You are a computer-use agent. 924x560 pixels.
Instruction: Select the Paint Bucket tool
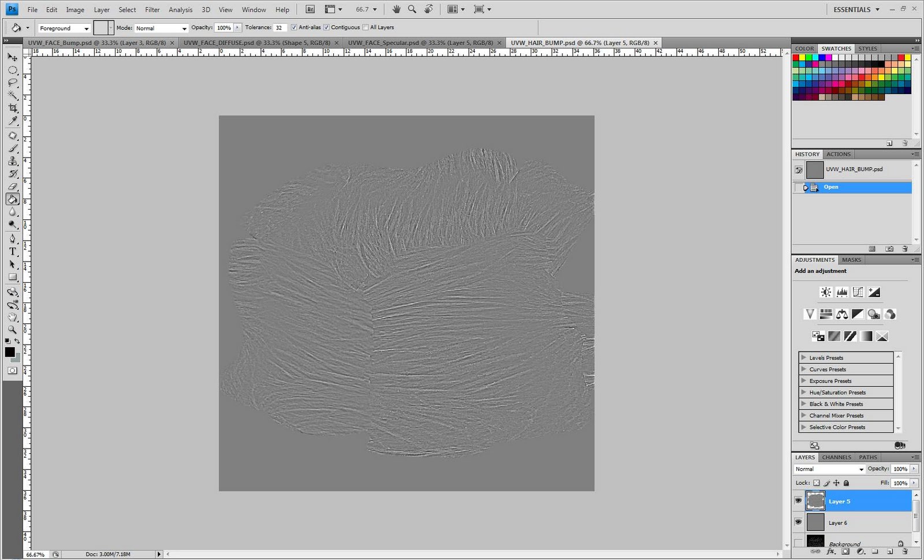pyautogui.click(x=12, y=199)
